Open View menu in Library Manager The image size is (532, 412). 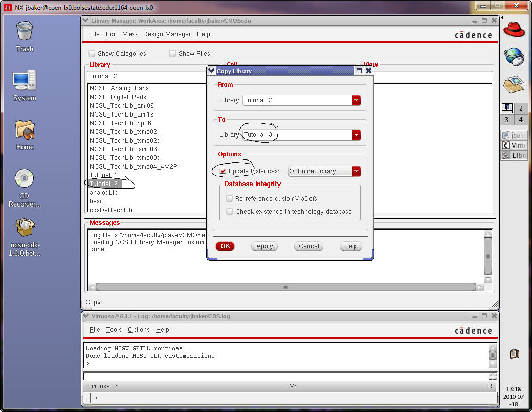tap(130, 34)
